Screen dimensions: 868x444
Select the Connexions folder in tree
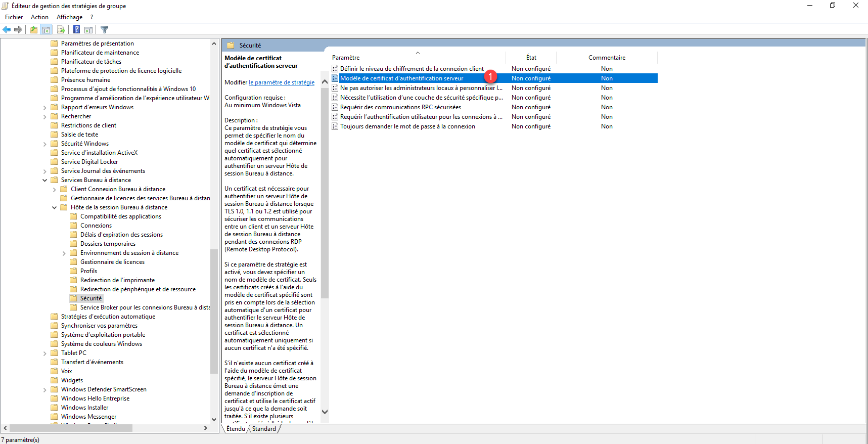tap(96, 226)
